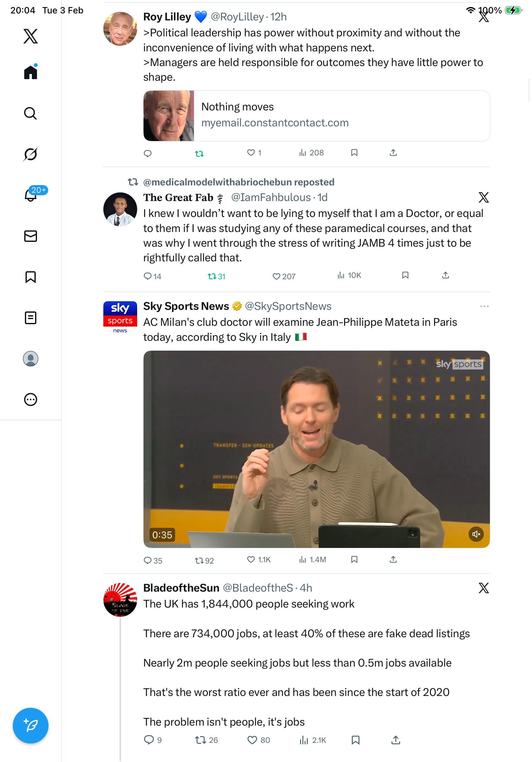Open the Lists icon in sidebar

(x=31, y=317)
